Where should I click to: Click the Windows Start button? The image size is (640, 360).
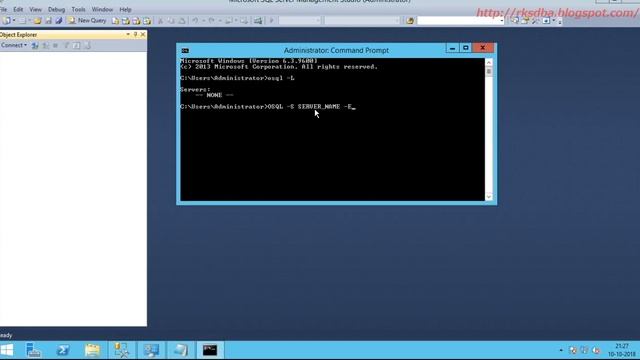click(7, 350)
